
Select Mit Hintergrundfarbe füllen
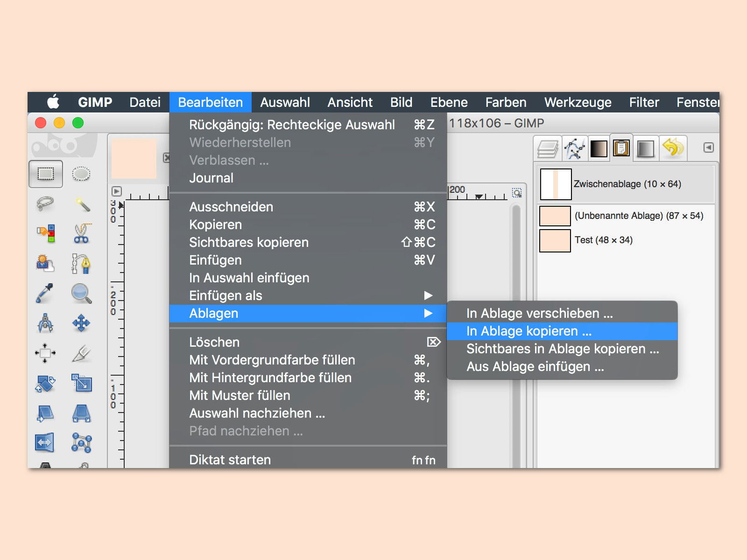(308, 378)
